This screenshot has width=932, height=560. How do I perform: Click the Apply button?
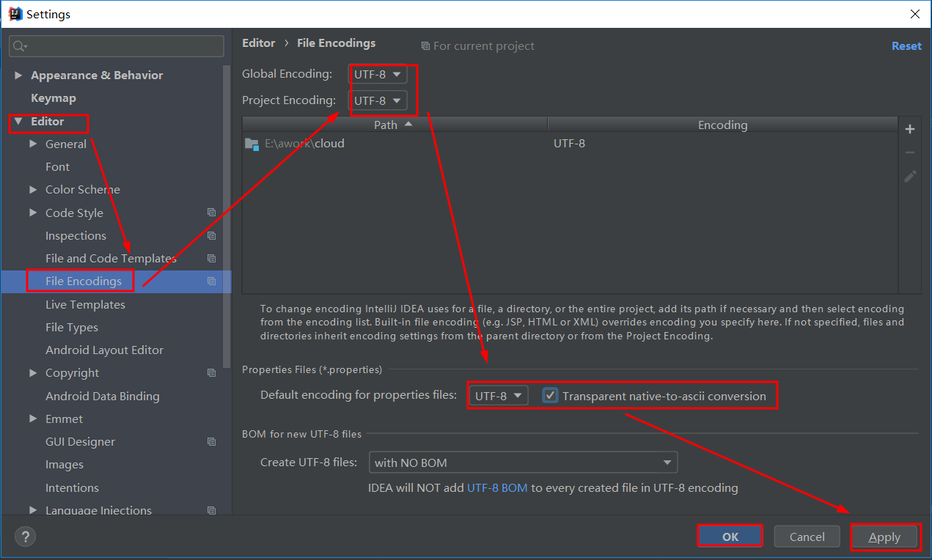884,537
